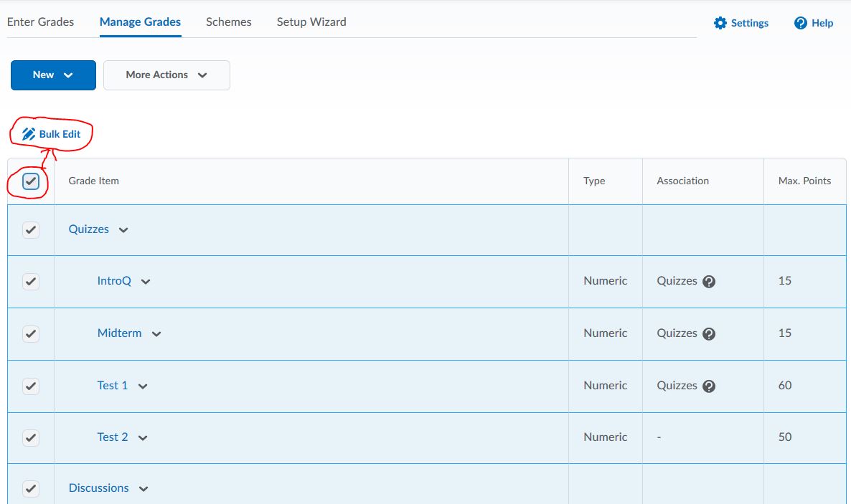Click the help icon beside Midterm's association
851x504 pixels.
[709, 334]
